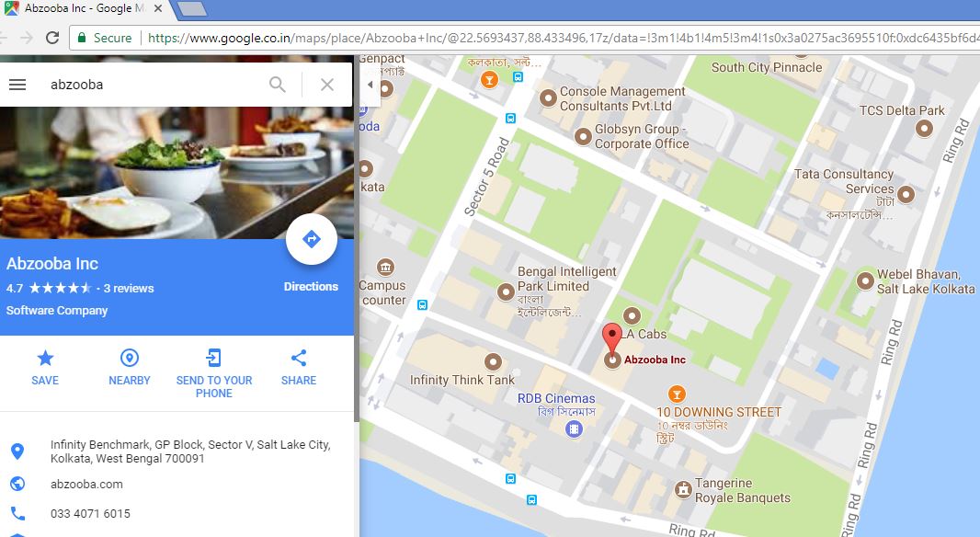Viewport: 980px width, 537px height.
Task: Open a new browser tab
Action: 192,9
